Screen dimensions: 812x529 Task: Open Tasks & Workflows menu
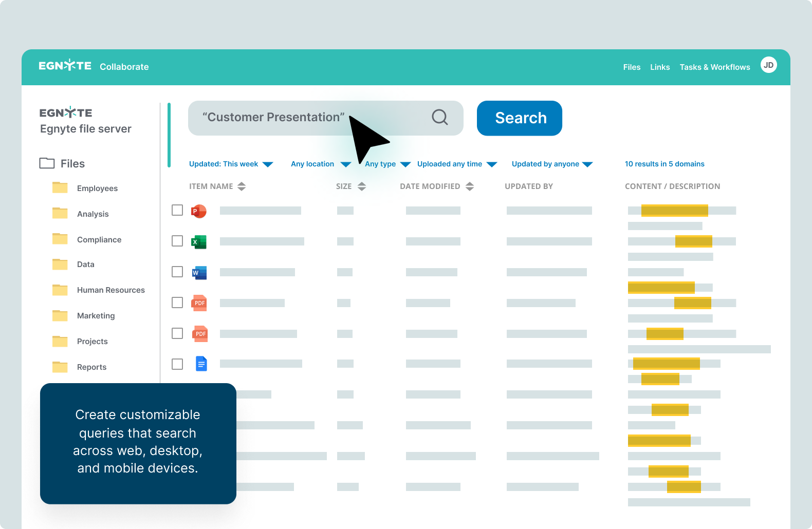pyautogui.click(x=714, y=67)
